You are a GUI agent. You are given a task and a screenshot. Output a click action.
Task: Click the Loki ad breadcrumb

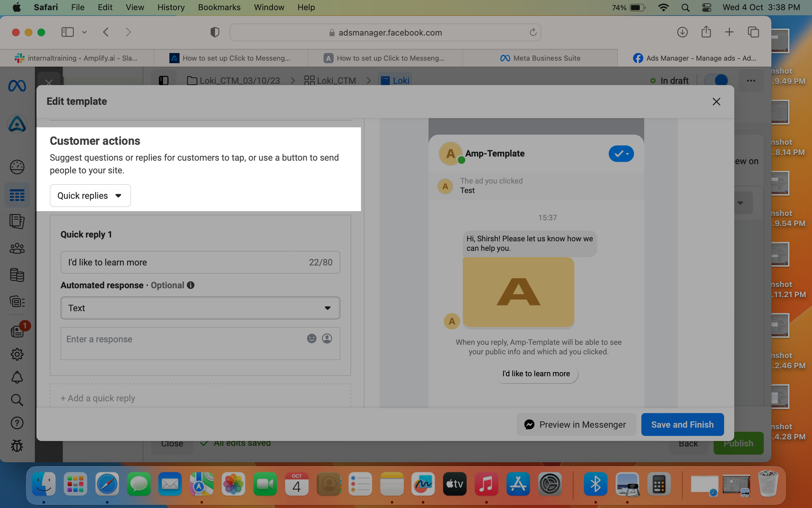click(x=395, y=81)
